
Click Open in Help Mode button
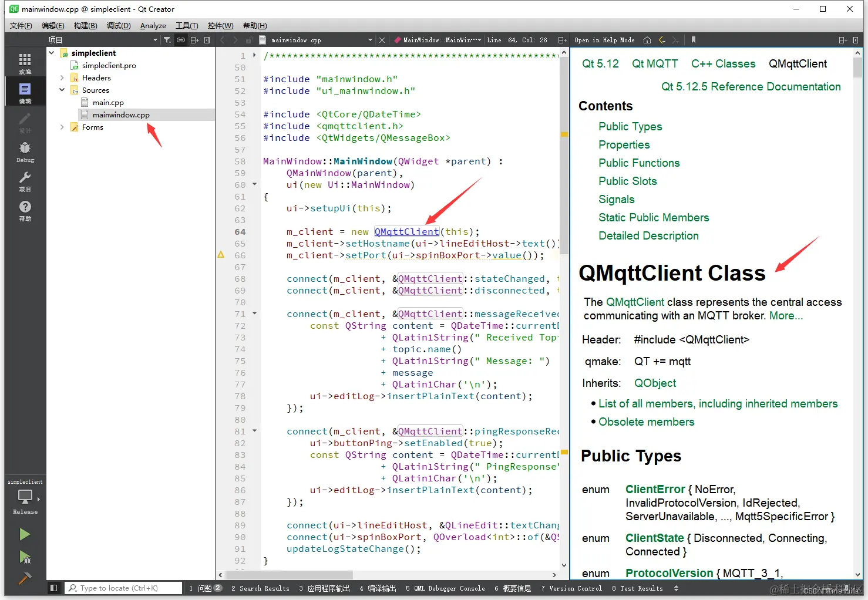(x=604, y=40)
